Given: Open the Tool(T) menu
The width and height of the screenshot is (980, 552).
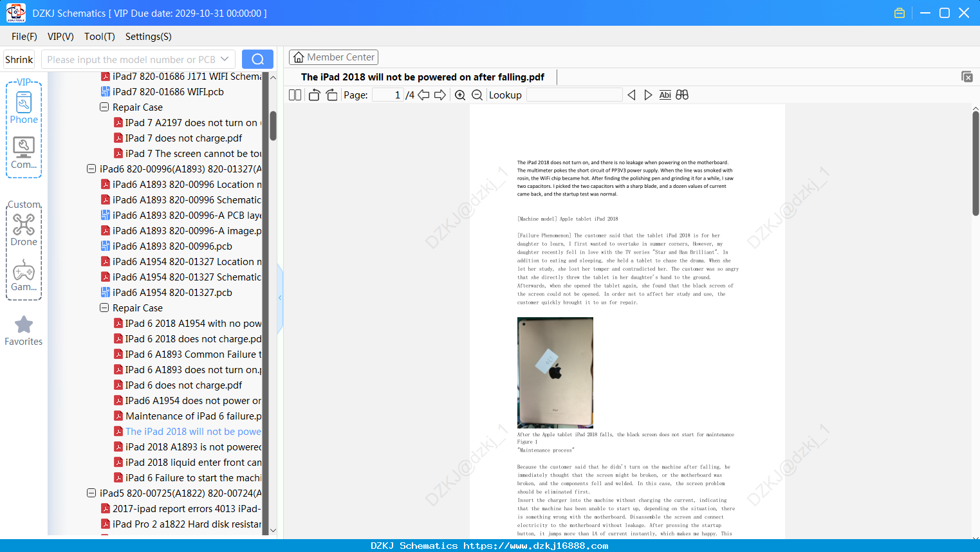Looking at the screenshot, I should point(100,37).
